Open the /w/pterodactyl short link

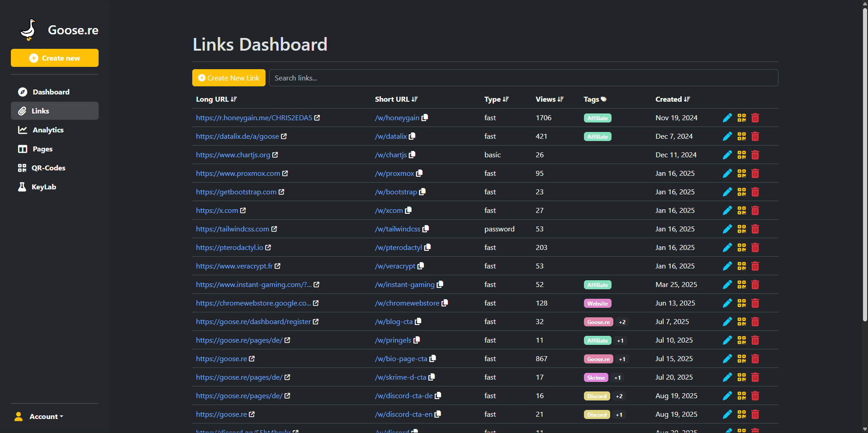coord(398,247)
